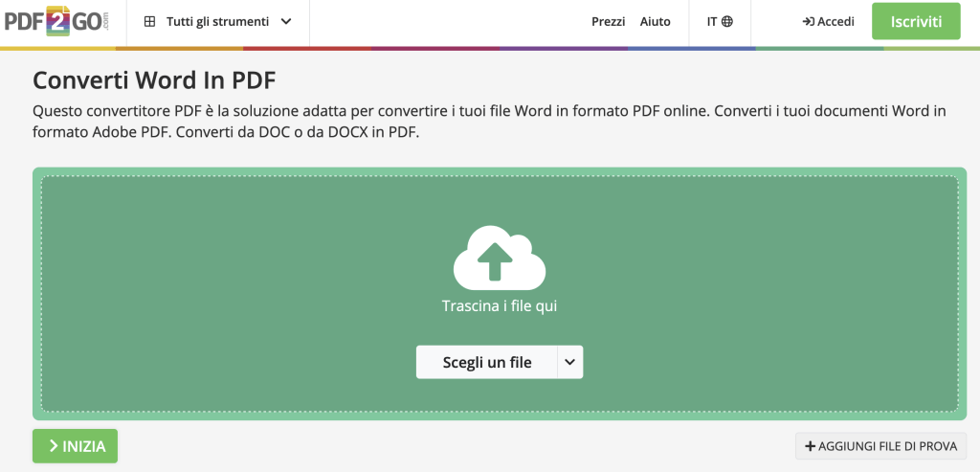Open the Tutti gli strumenti menu
The height and width of the screenshot is (472, 980).
pyautogui.click(x=217, y=22)
